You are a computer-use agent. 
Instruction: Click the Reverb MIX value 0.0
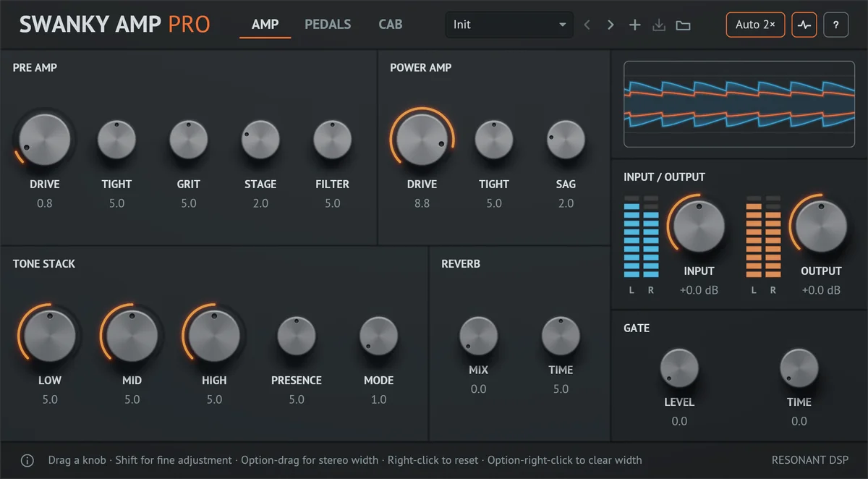click(478, 389)
